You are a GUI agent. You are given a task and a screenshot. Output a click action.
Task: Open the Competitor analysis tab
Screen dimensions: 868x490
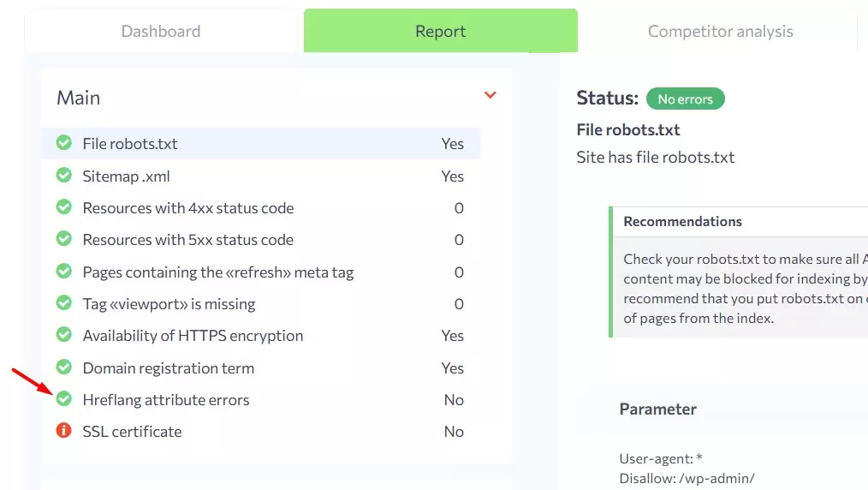pyautogui.click(x=720, y=32)
